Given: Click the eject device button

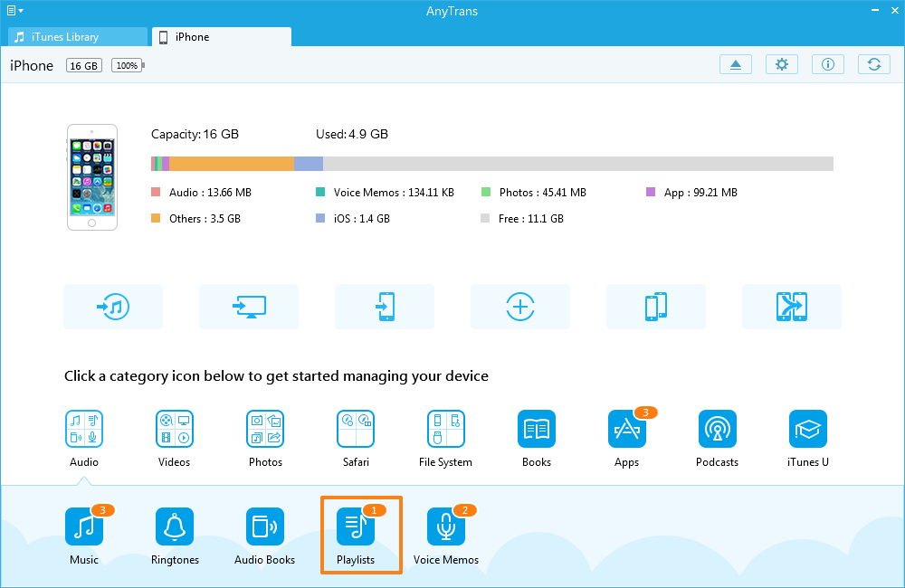Looking at the screenshot, I should [736, 65].
